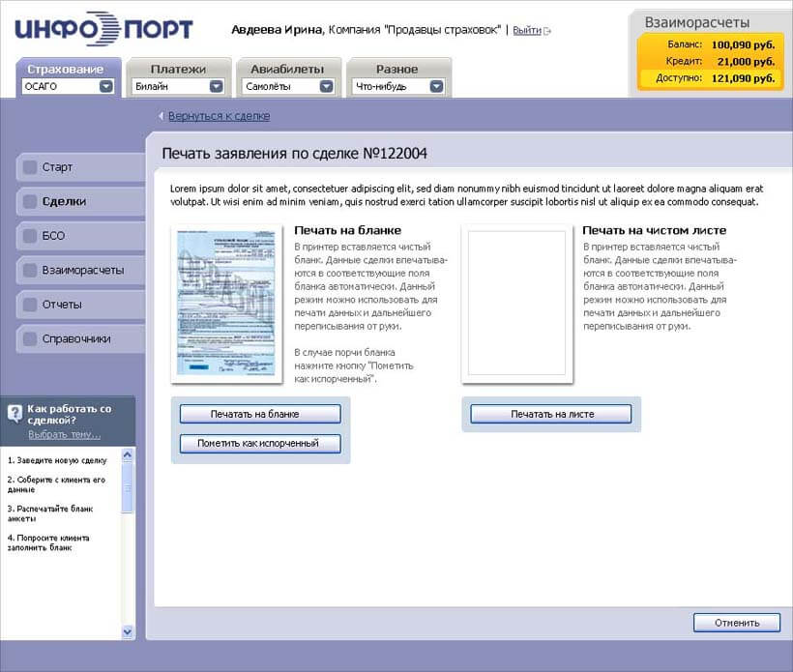Click the square icon next to Справочники

(29, 339)
